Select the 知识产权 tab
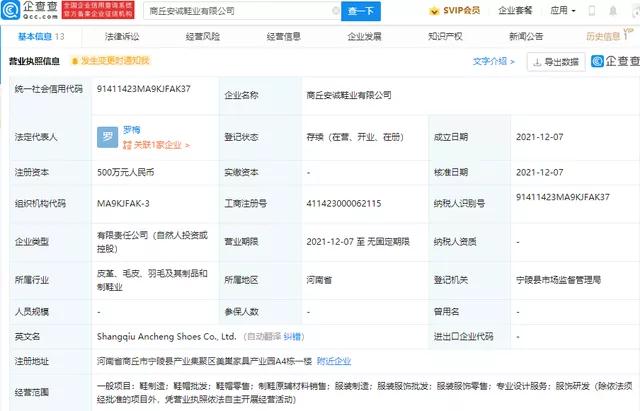Image resolution: width=640 pixels, height=411 pixels. pos(445,36)
